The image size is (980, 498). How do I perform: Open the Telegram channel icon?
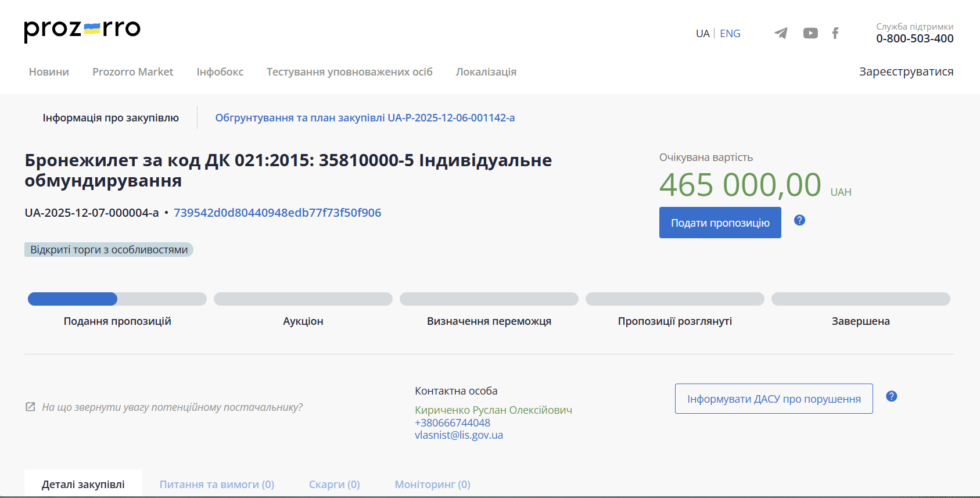click(x=781, y=33)
